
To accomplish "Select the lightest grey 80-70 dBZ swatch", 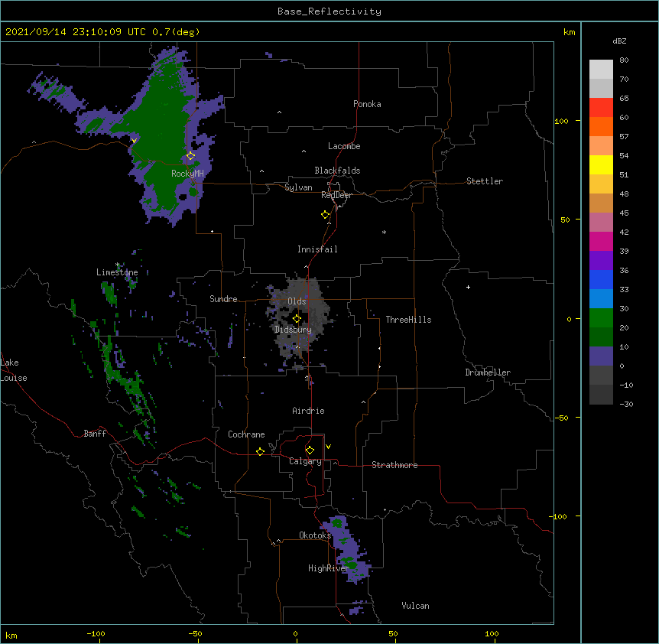I will pos(601,70).
